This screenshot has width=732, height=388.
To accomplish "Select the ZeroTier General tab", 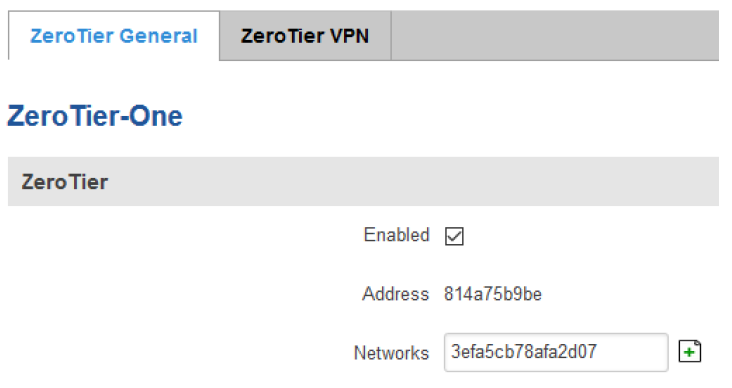I will 114,36.
